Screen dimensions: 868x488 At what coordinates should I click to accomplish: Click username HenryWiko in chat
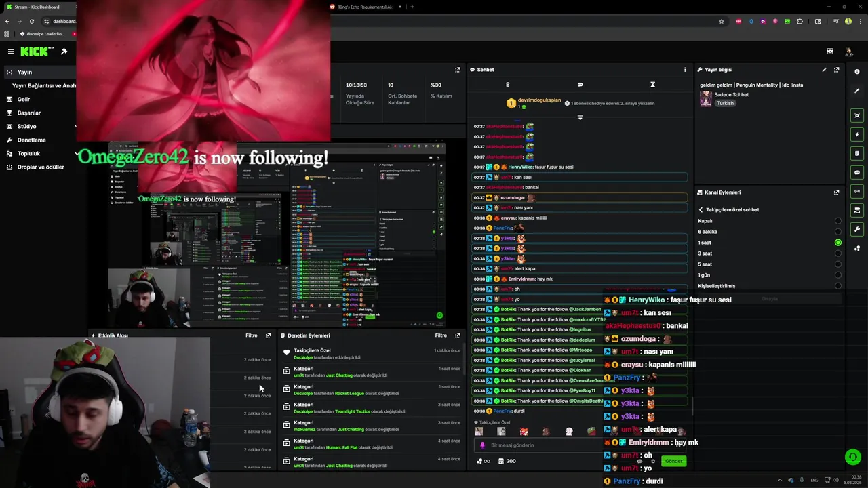coord(521,167)
